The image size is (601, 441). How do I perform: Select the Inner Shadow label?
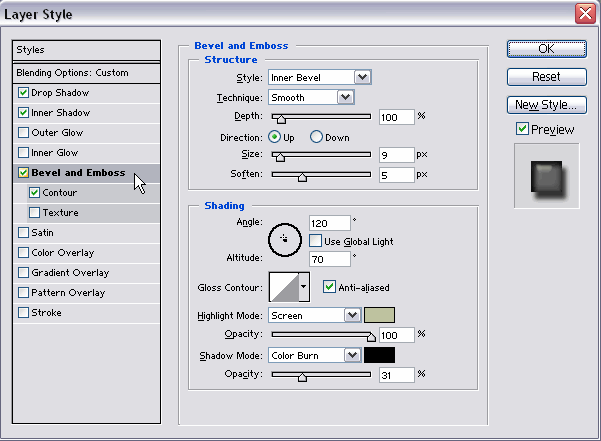click(x=61, y=113)
